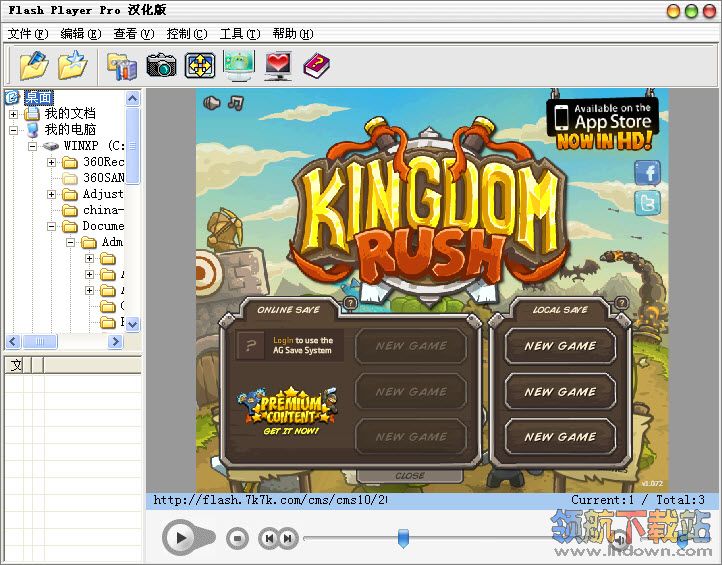
Task: Click the 360SAN folder icon
Action: coord(70,178)
